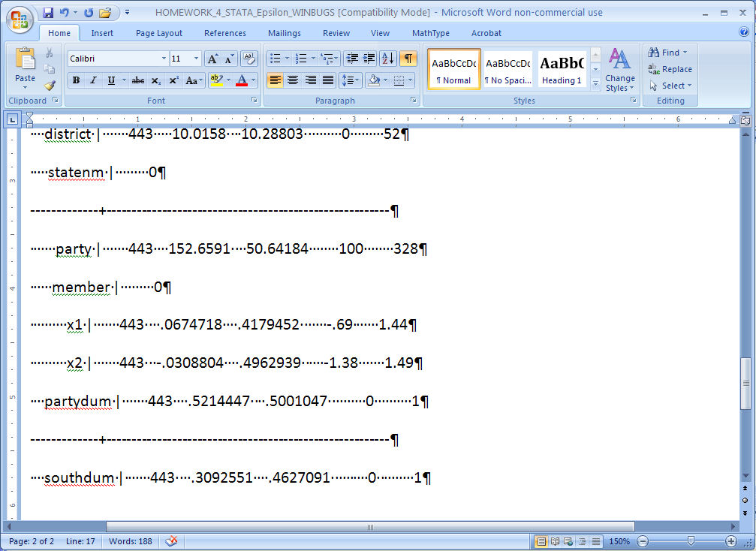Viewport: 756px width, 551px height.
Task: Click the vertical scrollbar thumb
Action: (745, 383)
